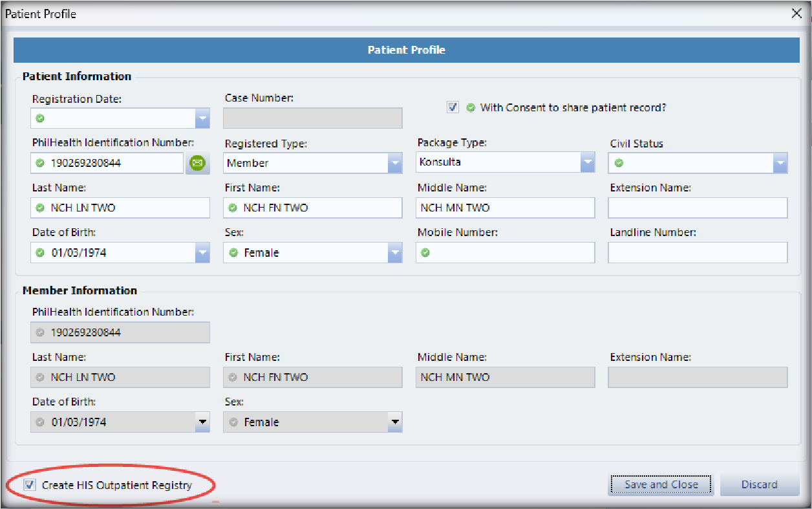Toggle the consent to share patient record checkbox
The width and height of the screenshot is (812, 509).
coord(453,107)
